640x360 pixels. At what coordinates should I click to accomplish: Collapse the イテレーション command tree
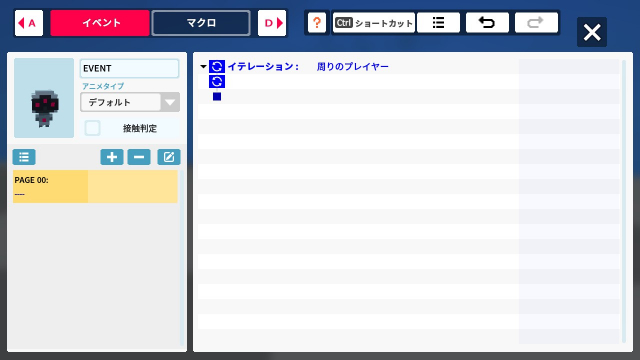tap(203, 67)
